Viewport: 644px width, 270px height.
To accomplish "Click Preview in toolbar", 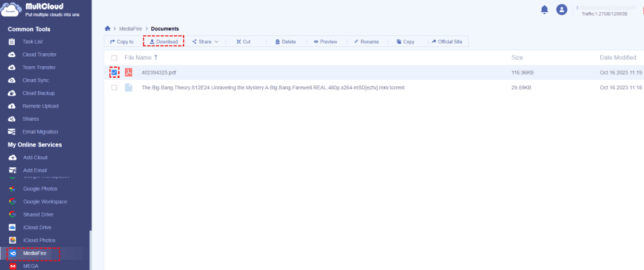I will [325, 42].
